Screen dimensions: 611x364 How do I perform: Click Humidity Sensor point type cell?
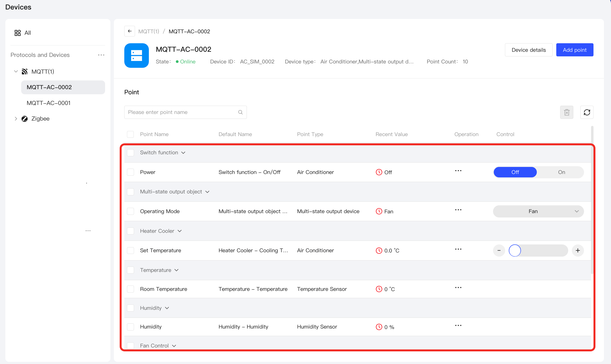[x=317, y=327]
